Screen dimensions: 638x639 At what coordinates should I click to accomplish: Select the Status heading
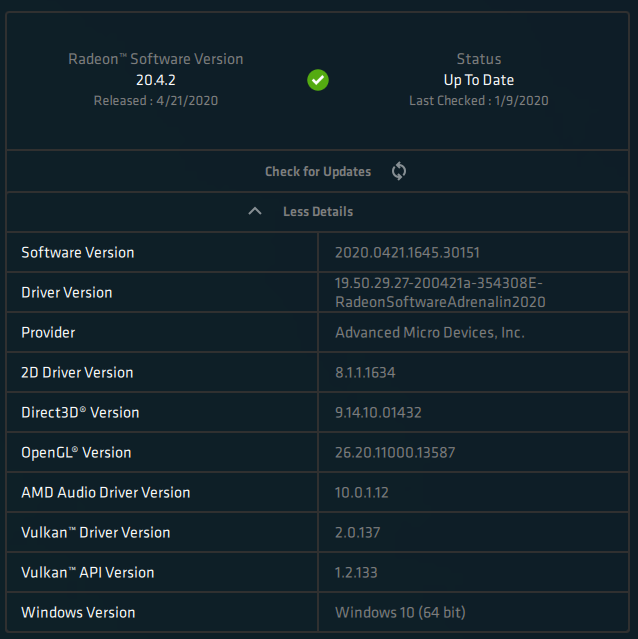pos(479,59)
